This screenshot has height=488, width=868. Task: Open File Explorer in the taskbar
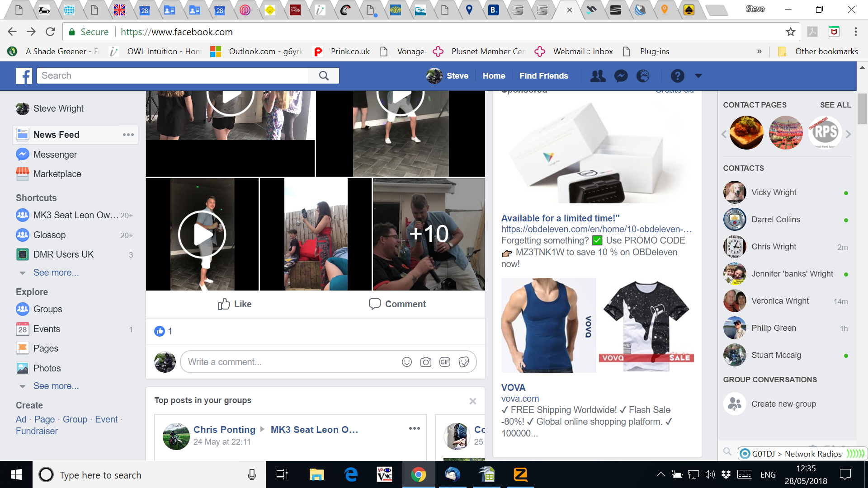coord(316,474)
